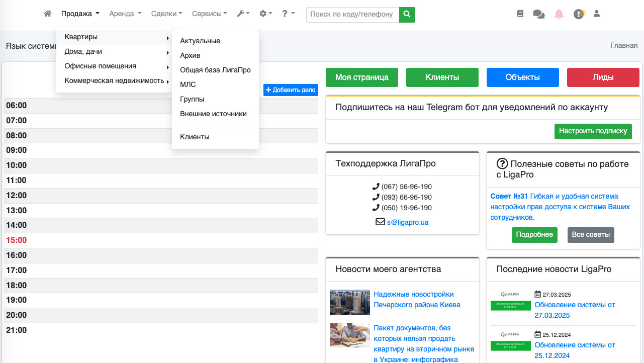Screen dimensions: 644x363
Task: Click the notifications bell icon
Action: click(559, 14)
